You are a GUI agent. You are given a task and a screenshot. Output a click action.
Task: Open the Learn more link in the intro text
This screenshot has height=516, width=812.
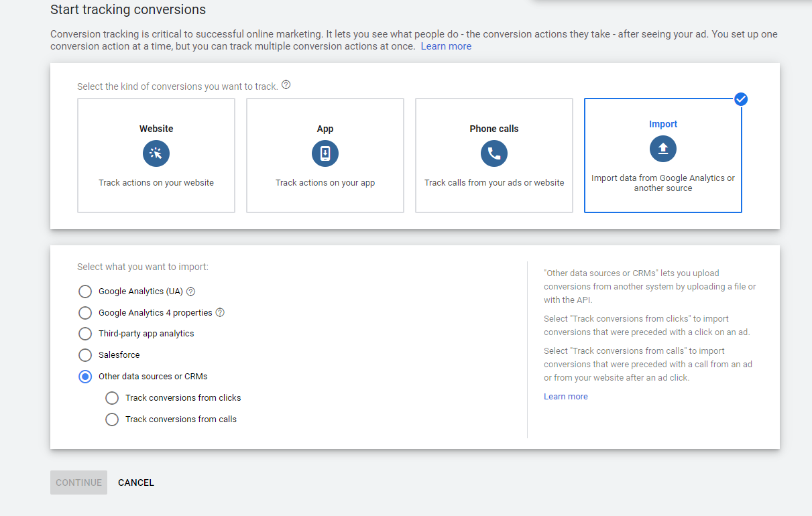click(x=445, y=46)
